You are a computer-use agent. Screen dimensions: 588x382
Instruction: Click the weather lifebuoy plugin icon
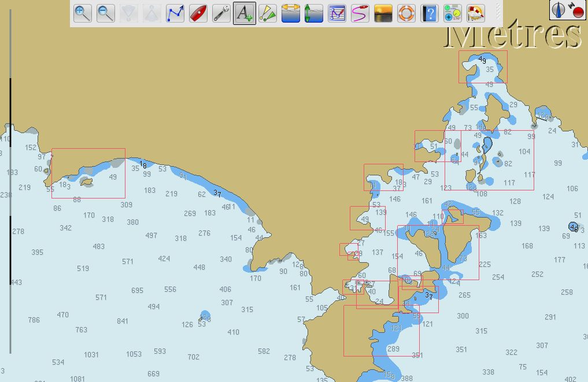(475, 13)
